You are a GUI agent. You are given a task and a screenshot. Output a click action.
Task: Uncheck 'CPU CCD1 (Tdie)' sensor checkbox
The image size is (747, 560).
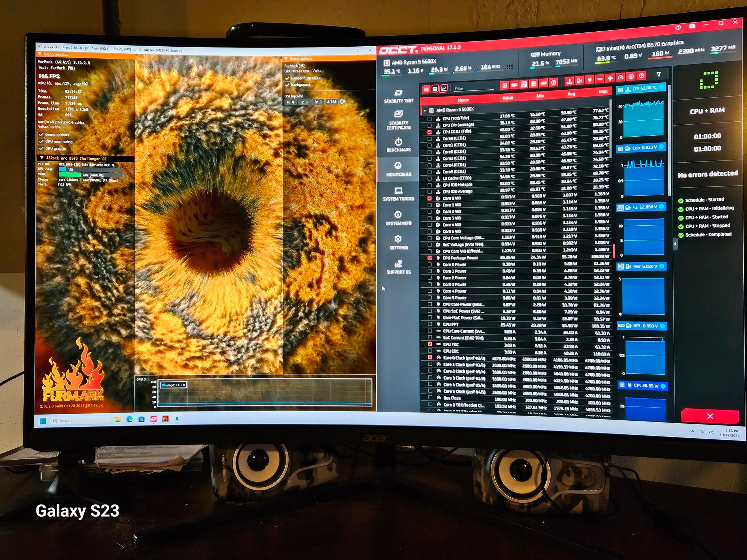pyautogui.click(x=429, y=132)
